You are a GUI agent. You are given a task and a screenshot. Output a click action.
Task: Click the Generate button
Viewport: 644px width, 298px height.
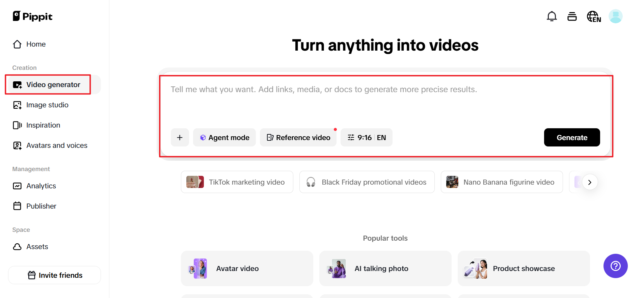[x=572, y=137]
